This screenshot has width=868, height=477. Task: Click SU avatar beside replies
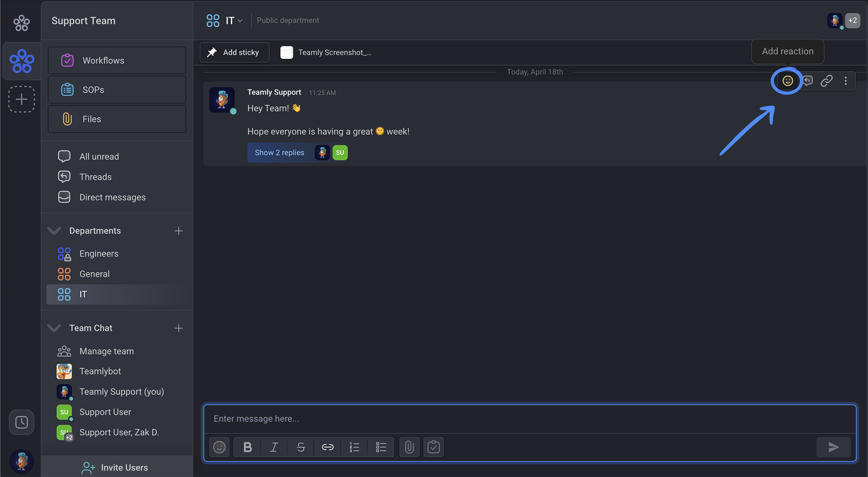pyautogui.click(x=340, y=153)
